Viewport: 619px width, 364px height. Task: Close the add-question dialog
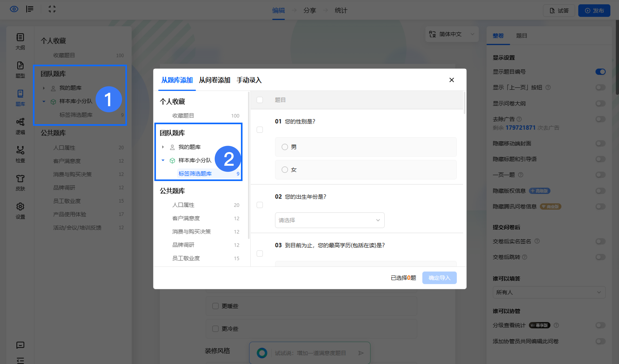pos(452,80)
